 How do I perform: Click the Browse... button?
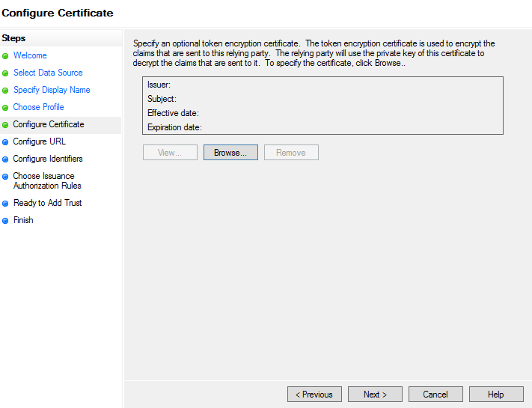(x=230, y=153)
